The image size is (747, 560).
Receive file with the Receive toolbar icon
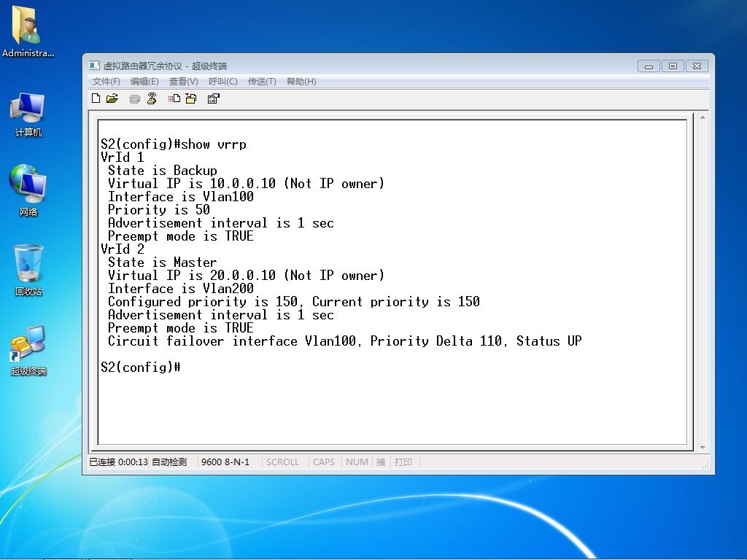[191, 98]
